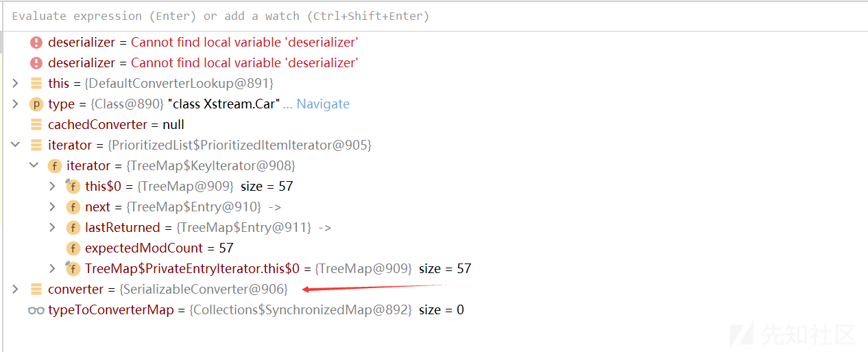Collapse the PrioritizedItemIterator iterator node
This screenshot has width=868, height=352.
15,145
